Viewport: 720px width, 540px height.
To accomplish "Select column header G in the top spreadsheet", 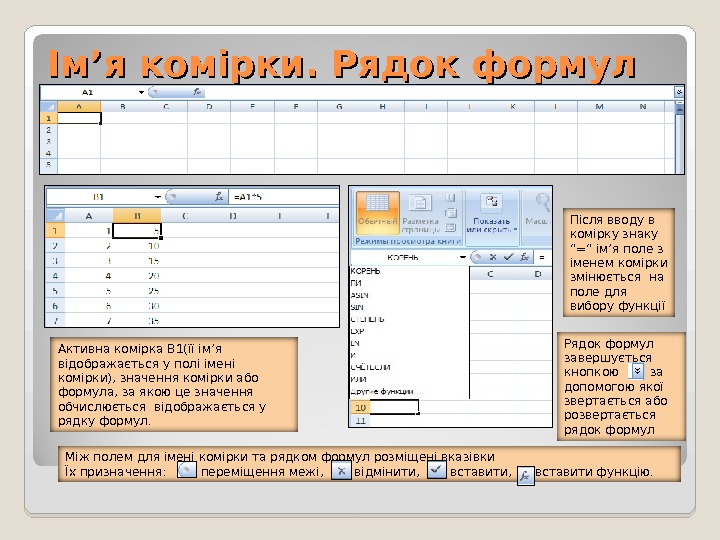I will click(x=339, y=107).
